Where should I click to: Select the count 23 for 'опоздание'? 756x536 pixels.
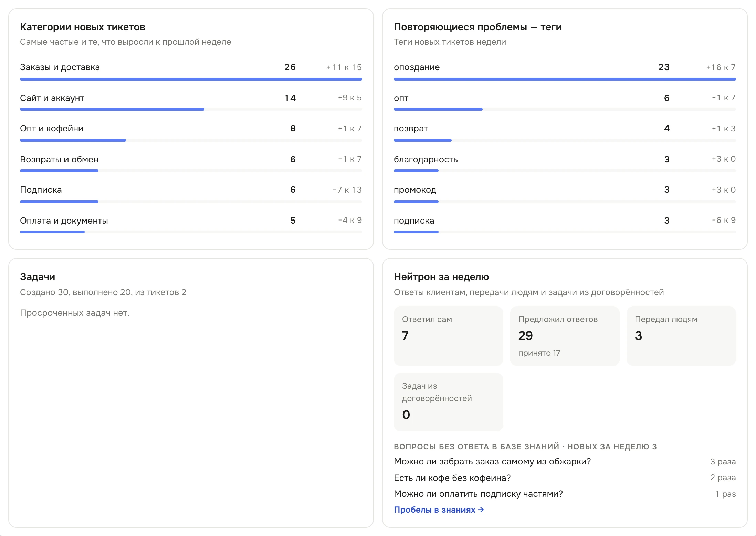tap(664, 67)
